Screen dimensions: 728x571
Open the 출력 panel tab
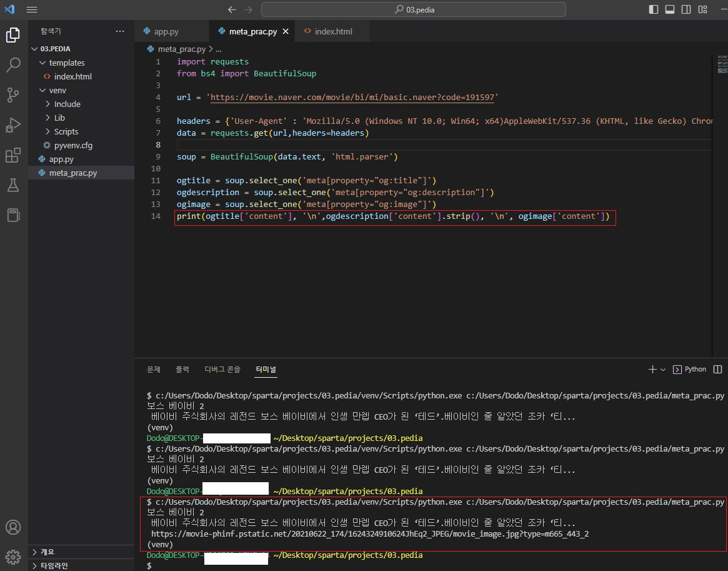[182, 370]
